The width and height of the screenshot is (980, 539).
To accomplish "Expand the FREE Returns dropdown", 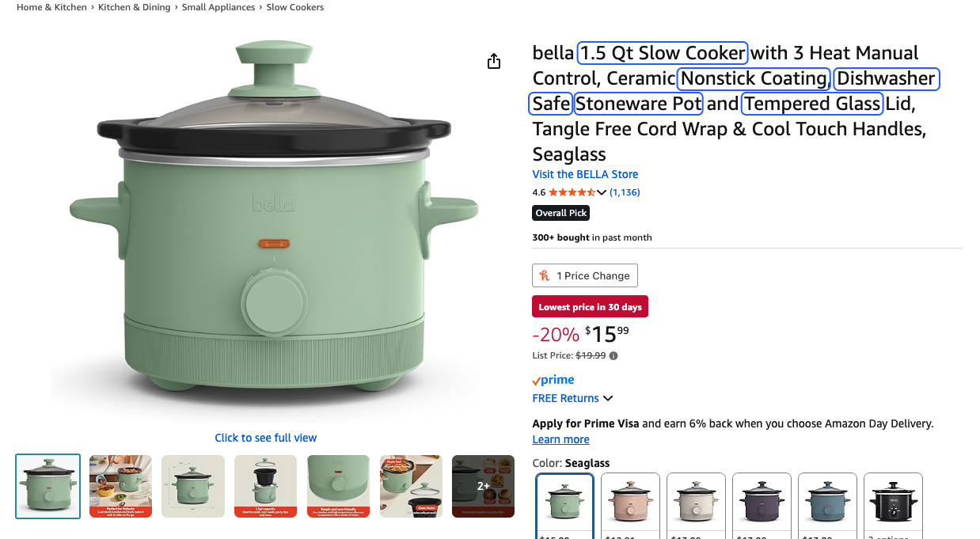I will point(608,398).
